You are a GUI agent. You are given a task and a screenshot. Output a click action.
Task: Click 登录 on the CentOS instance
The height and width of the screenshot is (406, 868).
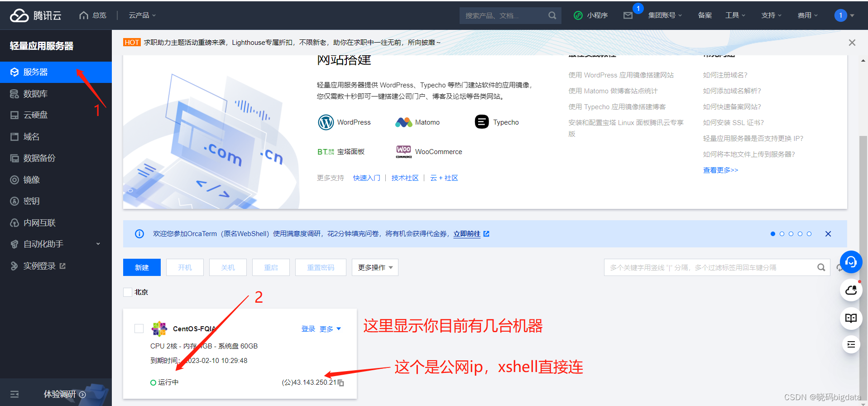click(308, 329)
